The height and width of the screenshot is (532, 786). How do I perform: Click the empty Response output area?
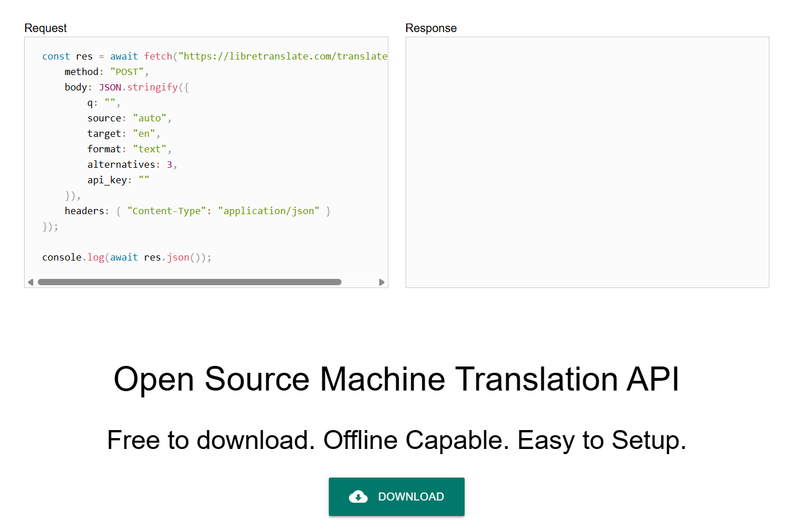[x=587, y=163]
